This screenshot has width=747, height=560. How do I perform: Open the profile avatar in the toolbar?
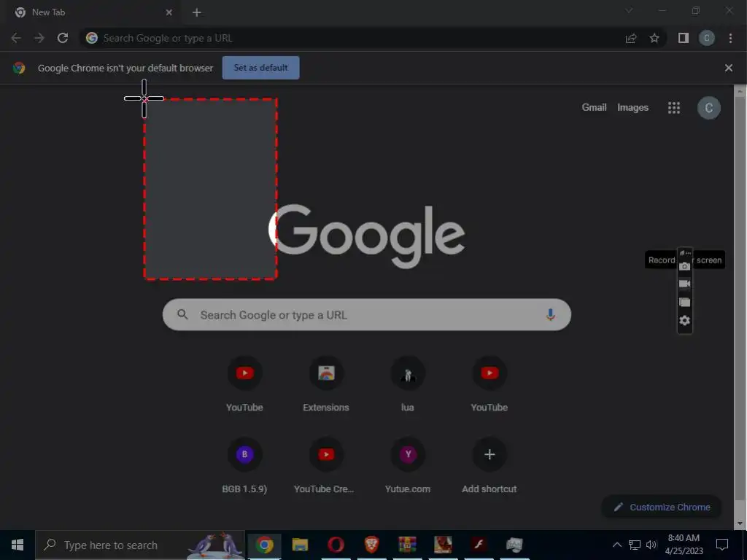click(x=706, y=38)
